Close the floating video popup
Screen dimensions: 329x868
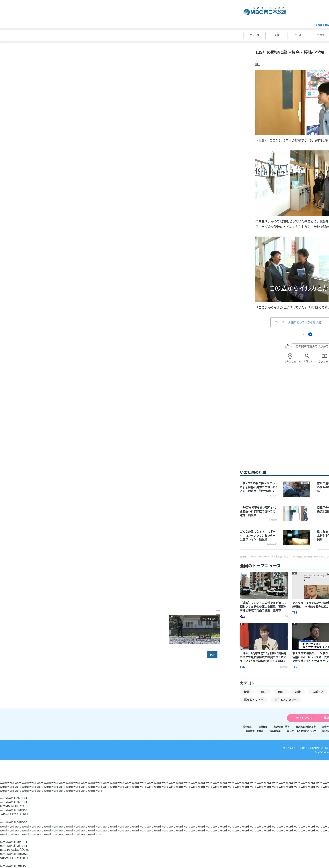218,612
